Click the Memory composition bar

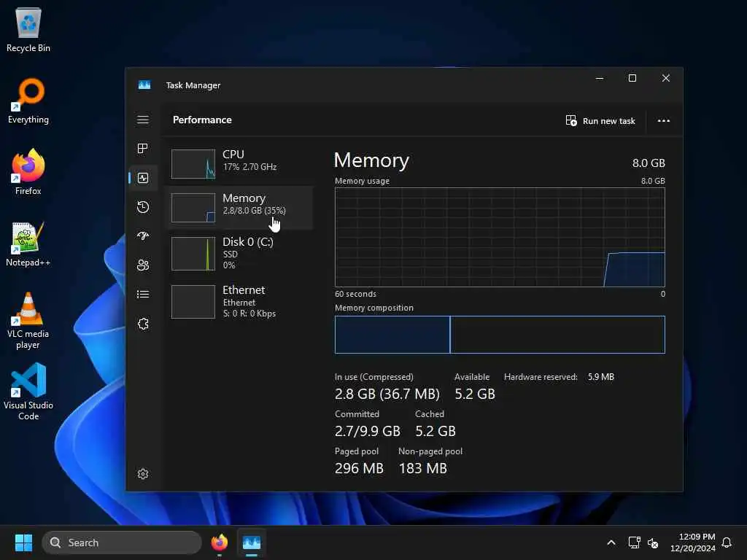(500, 335)
